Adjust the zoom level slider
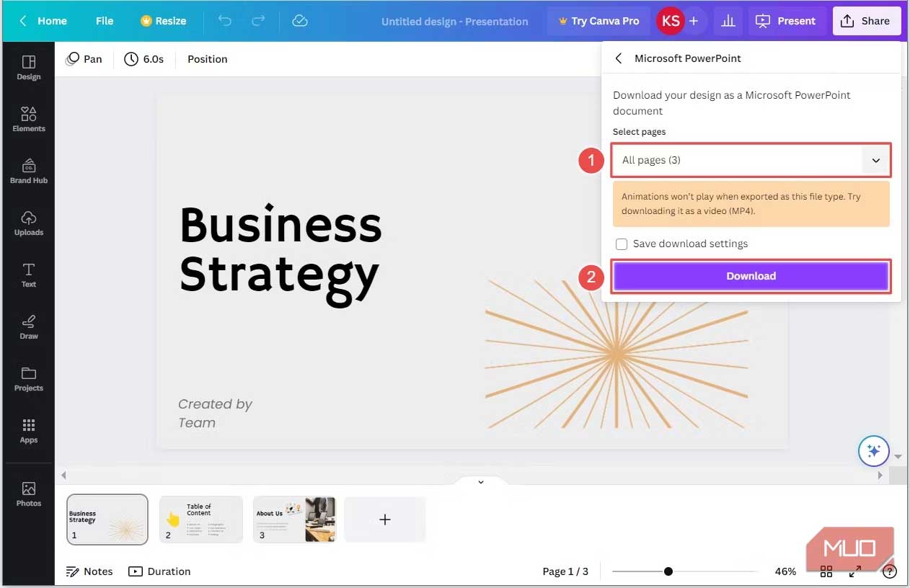This screenshot has height=588, width=910. click(668, 571)
